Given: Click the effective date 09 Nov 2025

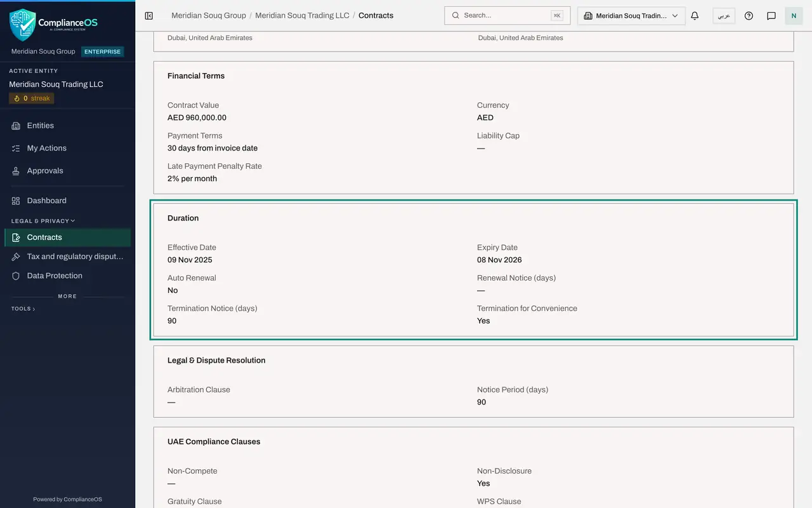Looking at the screenshot, I should pyautogui.click(x=190, y=260).
